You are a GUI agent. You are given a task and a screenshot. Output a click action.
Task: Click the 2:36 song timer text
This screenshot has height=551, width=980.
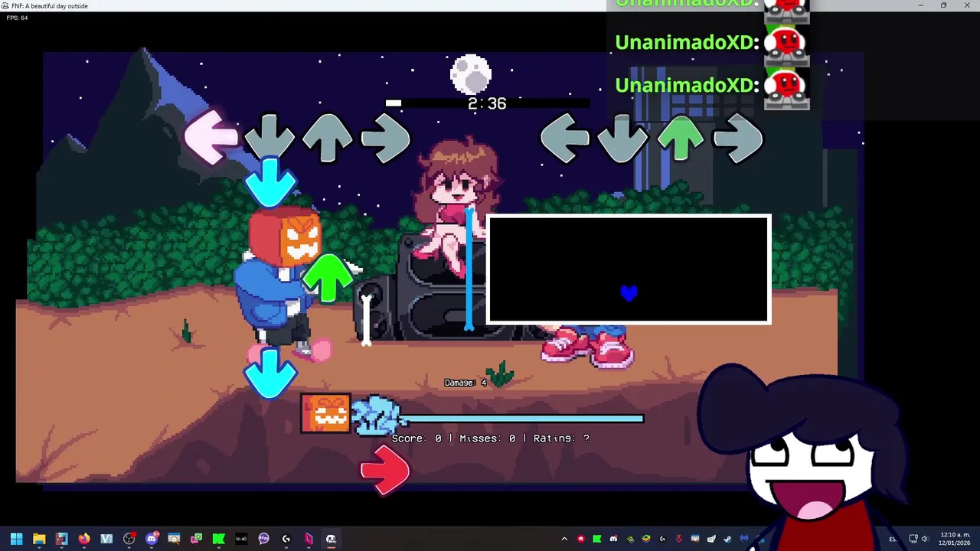pyautogui.click(x=487, y=103)
